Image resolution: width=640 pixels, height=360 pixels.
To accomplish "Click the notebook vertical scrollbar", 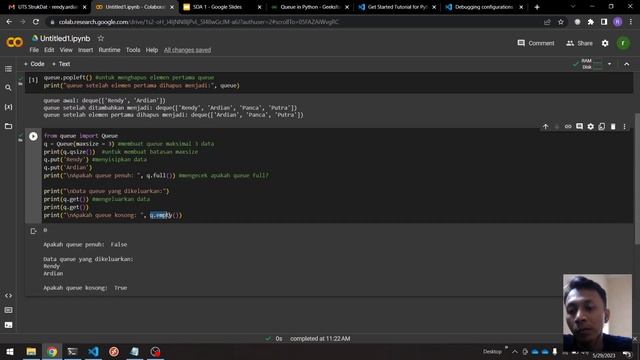I will [x=637, y=180].
